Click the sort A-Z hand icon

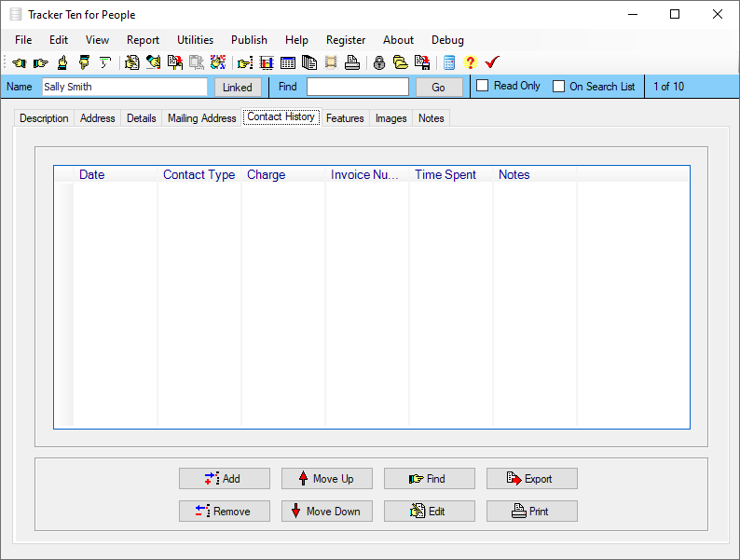[218, 62]
